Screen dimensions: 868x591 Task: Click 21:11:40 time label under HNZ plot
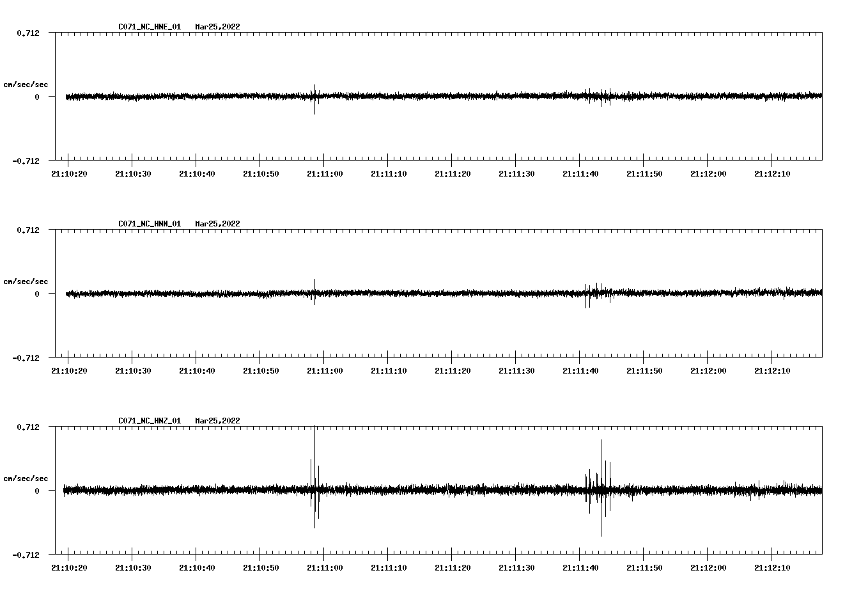580,568
